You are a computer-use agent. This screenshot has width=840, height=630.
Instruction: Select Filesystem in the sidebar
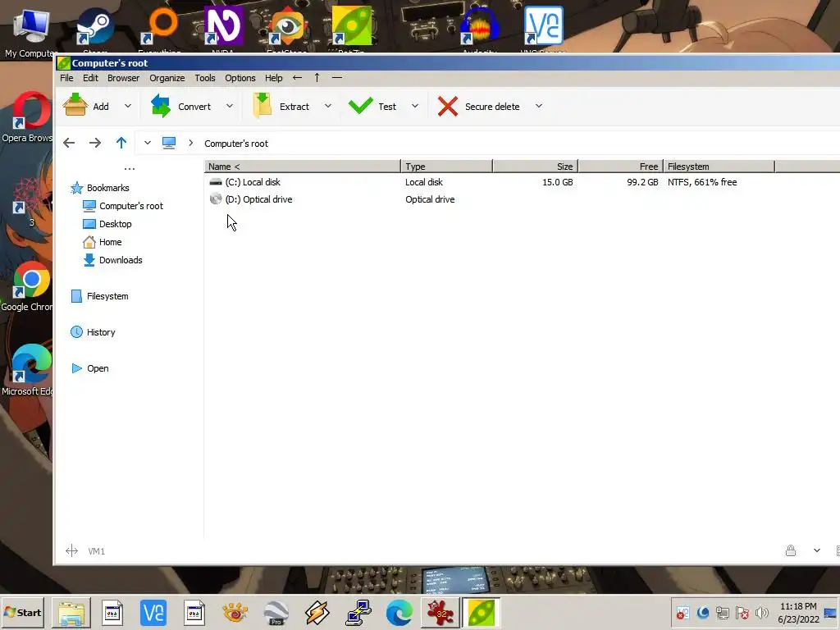point(107,296)
